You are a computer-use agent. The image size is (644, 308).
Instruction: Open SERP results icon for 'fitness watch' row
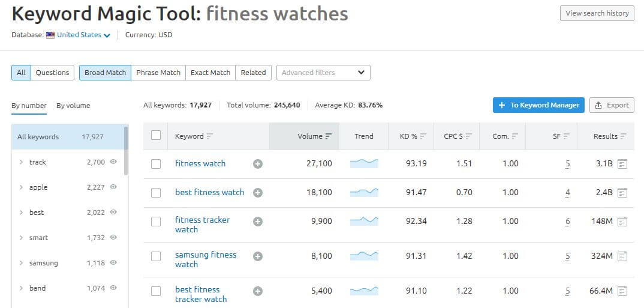[622, 164]
